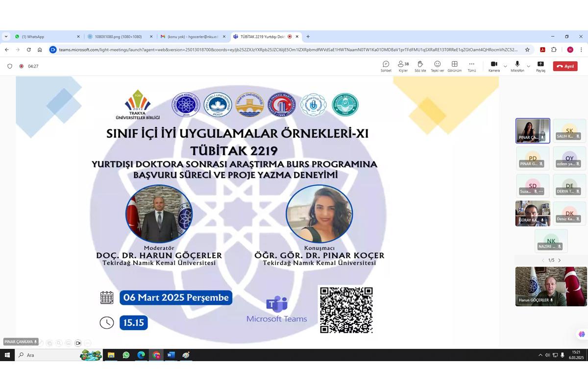588x392 pixels.
Task: Show the Kişiler participants list
Action: point(403,67)
